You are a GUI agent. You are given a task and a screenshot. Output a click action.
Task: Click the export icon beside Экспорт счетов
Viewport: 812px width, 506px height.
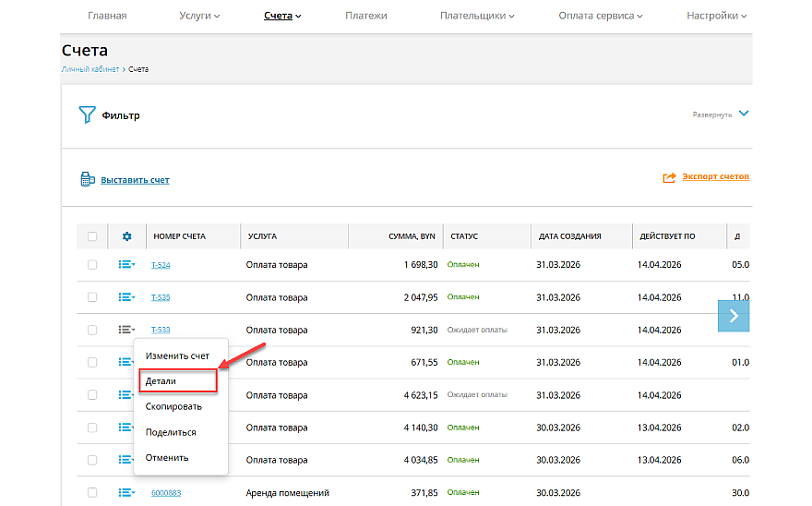point(669,177)
